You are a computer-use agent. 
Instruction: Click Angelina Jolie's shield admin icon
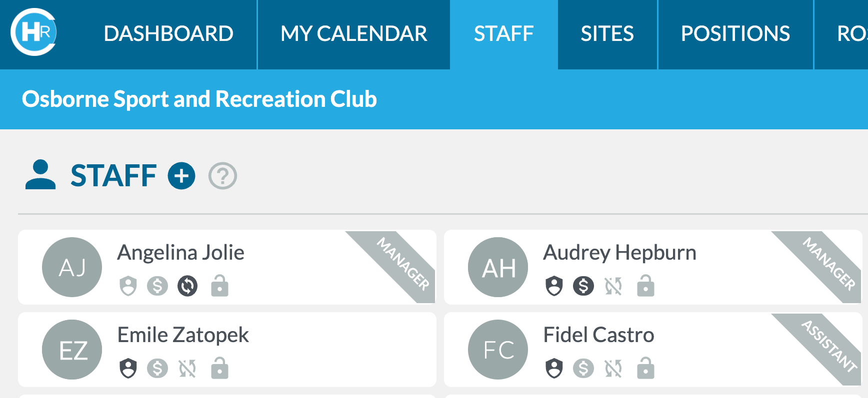click(x=128, y=286)
